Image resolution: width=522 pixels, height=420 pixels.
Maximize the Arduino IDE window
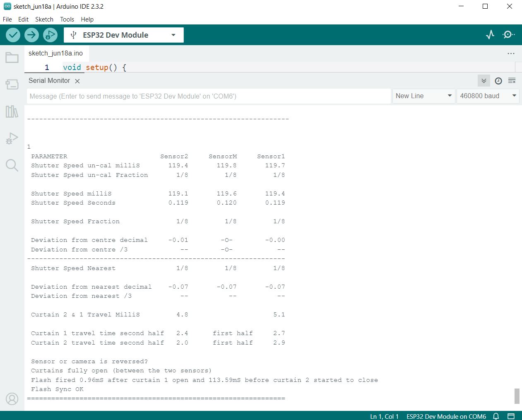(x=485, y=6)
